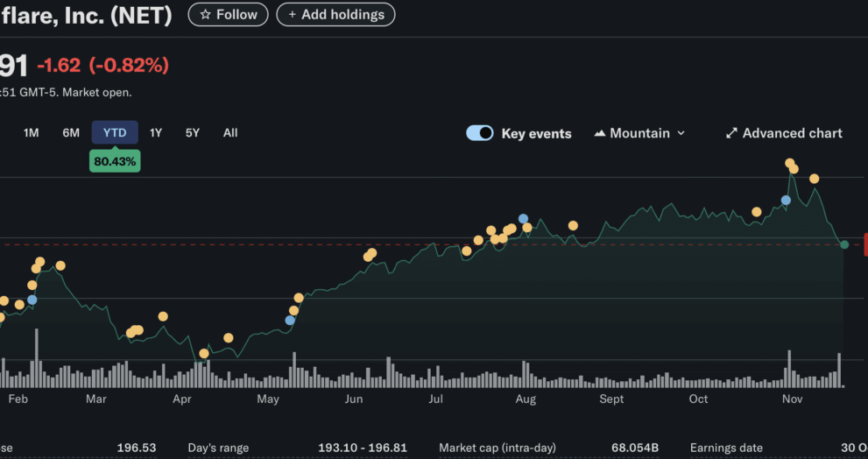The width and height of the screenshot is (868, 459).
Task: Click the highest yellow event marker in November
Action: coord(790,163)
